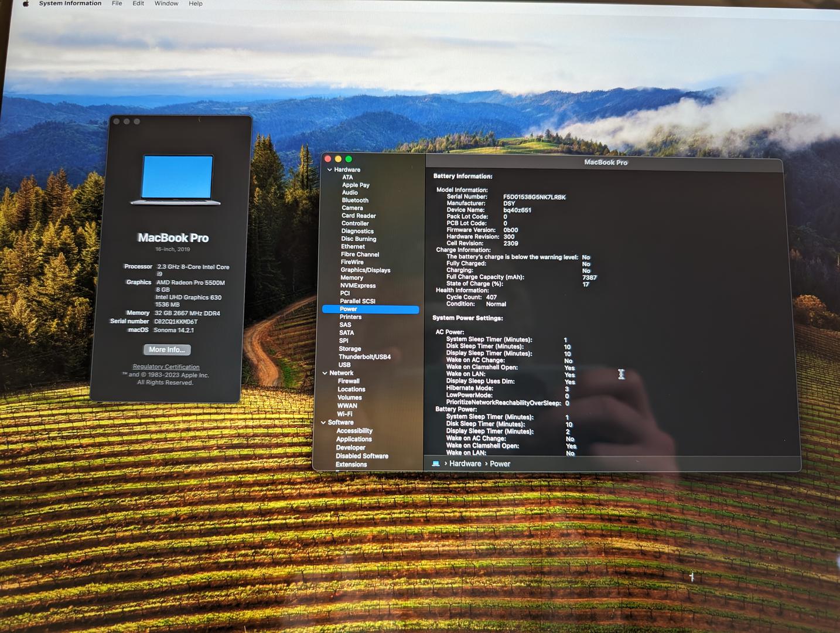Select Extensions under Software
Image resolution: width=840 pixels, height=633 pixels.
click(351, 465)
